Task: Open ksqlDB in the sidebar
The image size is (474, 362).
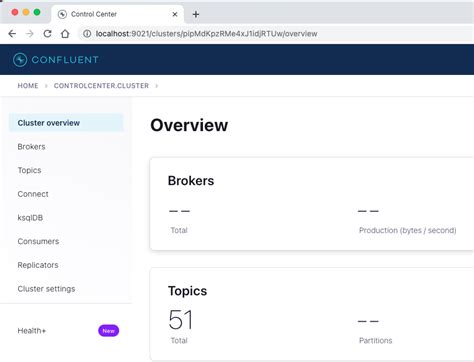Action: point(30,218)
